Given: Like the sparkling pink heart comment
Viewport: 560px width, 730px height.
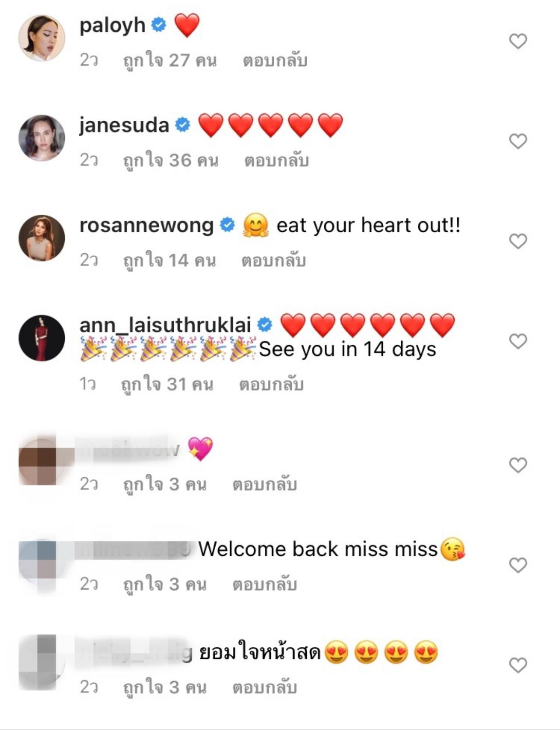Looking at the screenshot, I should coord(518,465).
